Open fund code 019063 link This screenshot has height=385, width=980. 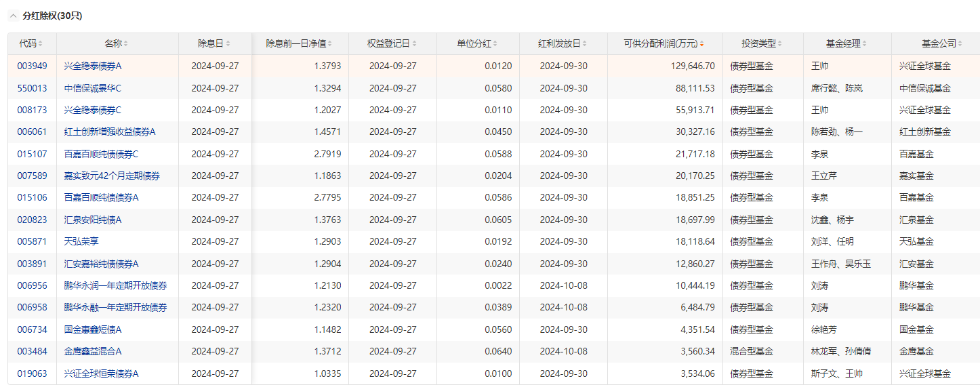tap(32, 373)
